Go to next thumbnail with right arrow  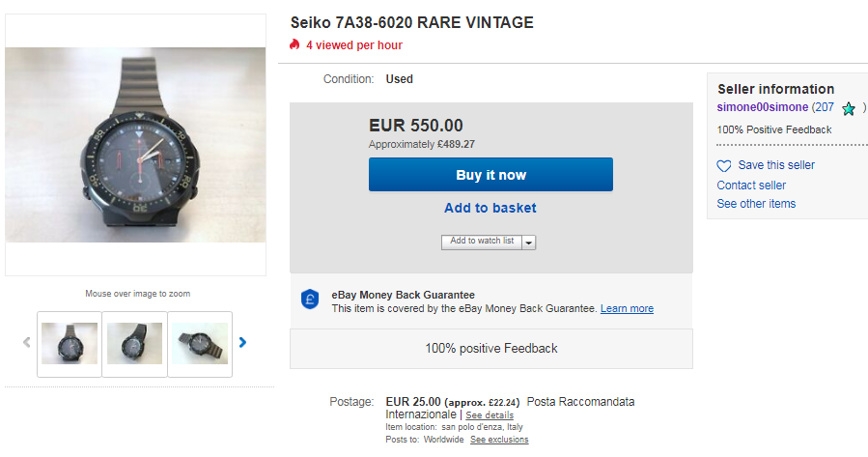coord(243,342)
